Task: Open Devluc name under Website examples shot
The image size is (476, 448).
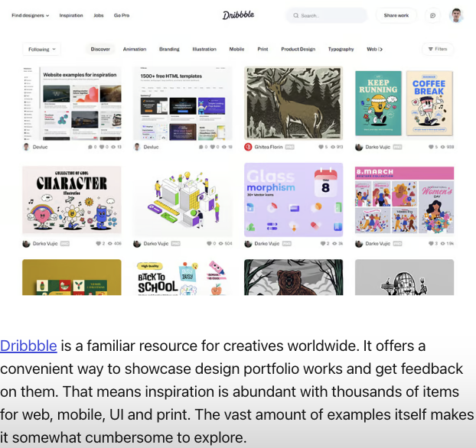Action: (40, 147)
